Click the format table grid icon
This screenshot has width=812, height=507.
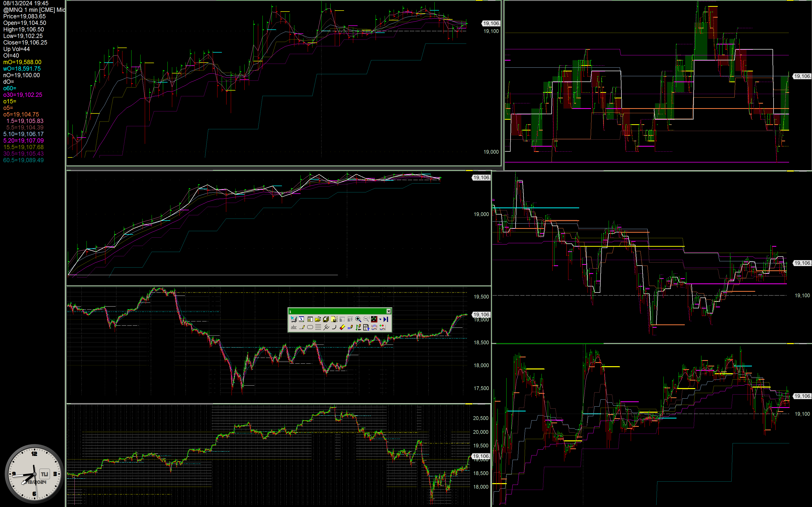(366, 327)
